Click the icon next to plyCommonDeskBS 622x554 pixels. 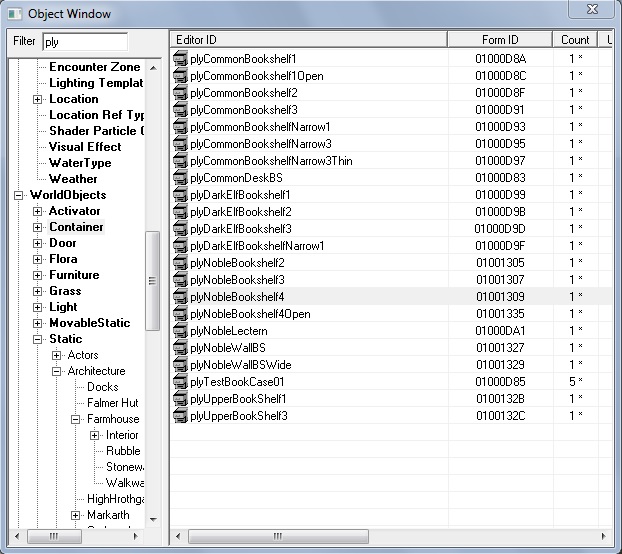point(180,178)
